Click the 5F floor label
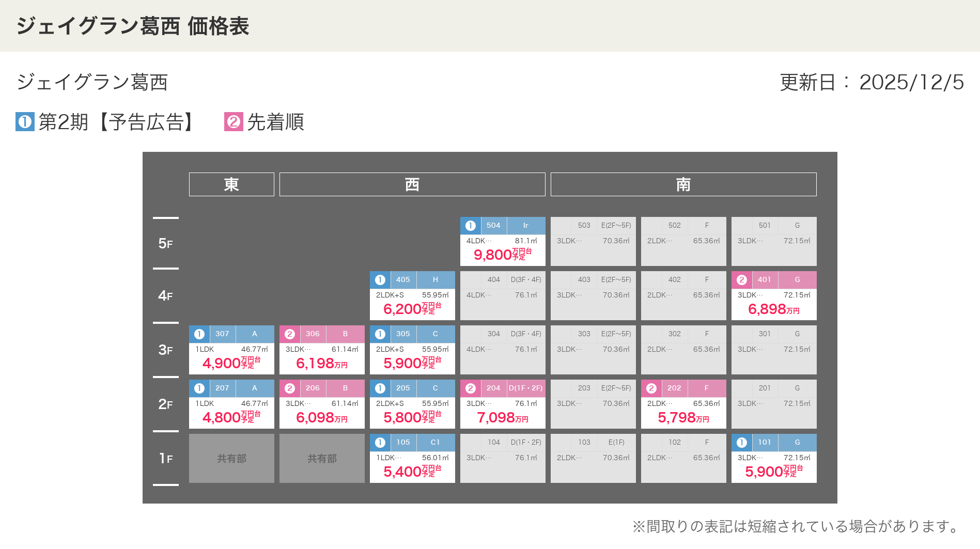Viewport: 980px width, 549px height. coord(165,243)
